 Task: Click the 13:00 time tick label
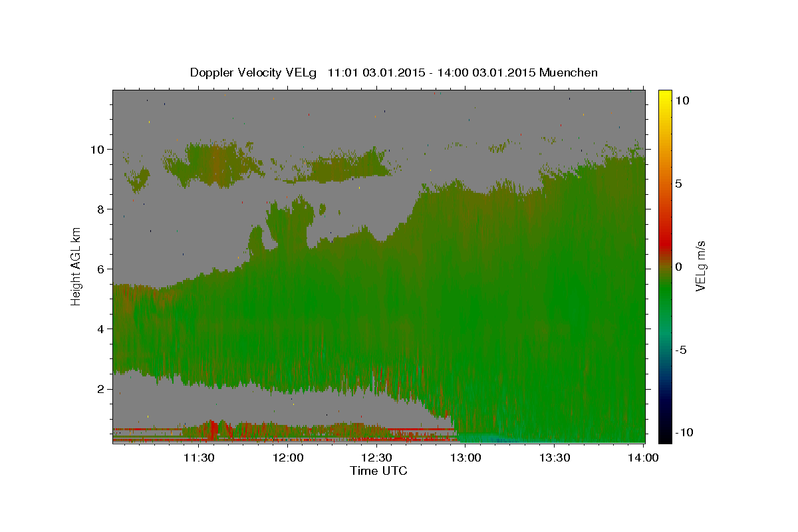[466, 458]
